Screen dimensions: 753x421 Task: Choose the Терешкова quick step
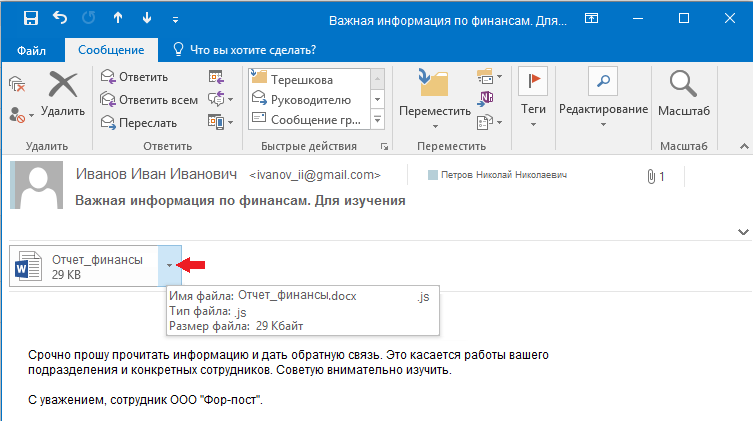(310, 79)
